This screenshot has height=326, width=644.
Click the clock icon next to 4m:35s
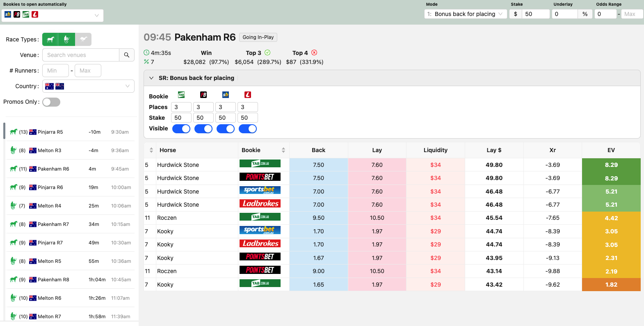pyautogui.click(x=146, y=53)
